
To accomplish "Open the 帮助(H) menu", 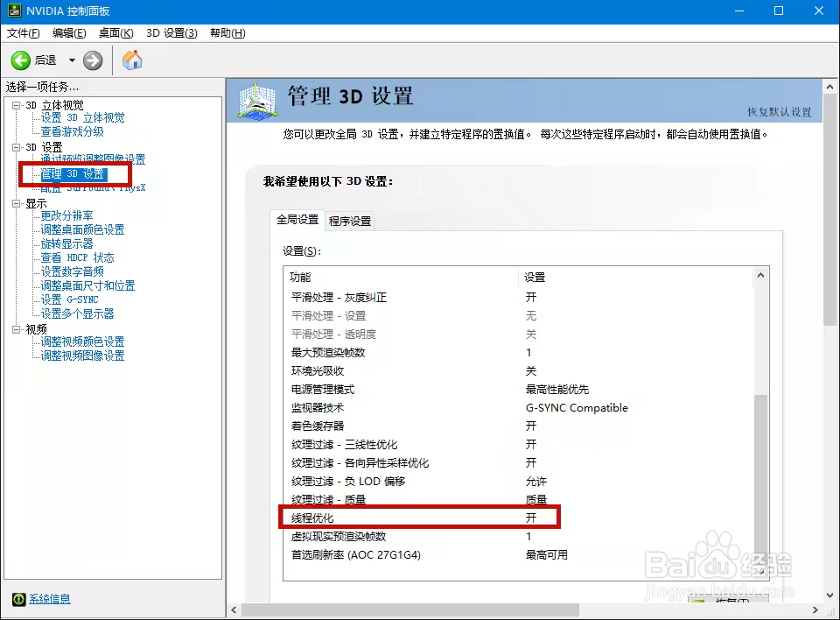I will point(225,32).
